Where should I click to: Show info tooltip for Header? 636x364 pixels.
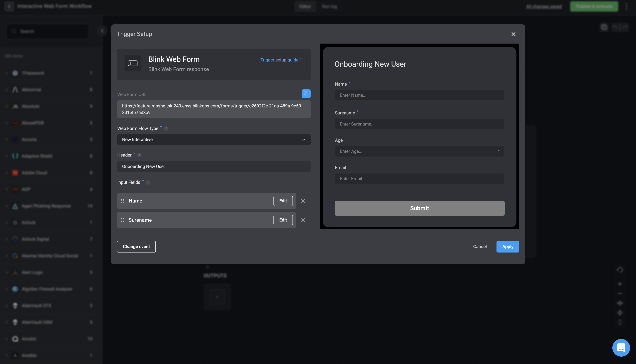(139, 155)
